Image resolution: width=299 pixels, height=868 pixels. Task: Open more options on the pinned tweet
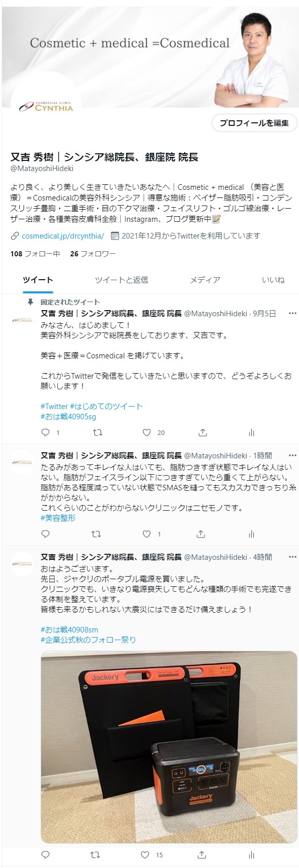pos(292,314)
